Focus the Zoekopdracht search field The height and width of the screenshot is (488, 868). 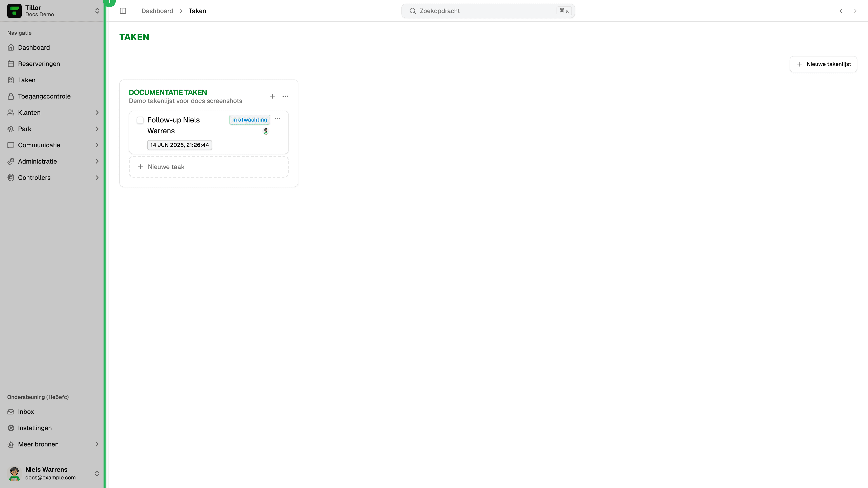[488, 11]
